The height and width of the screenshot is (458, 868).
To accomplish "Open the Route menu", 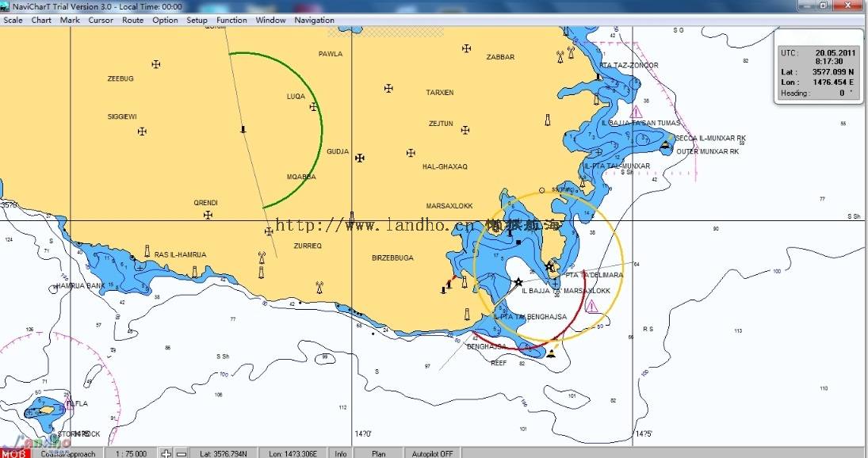I will (133, 20).
